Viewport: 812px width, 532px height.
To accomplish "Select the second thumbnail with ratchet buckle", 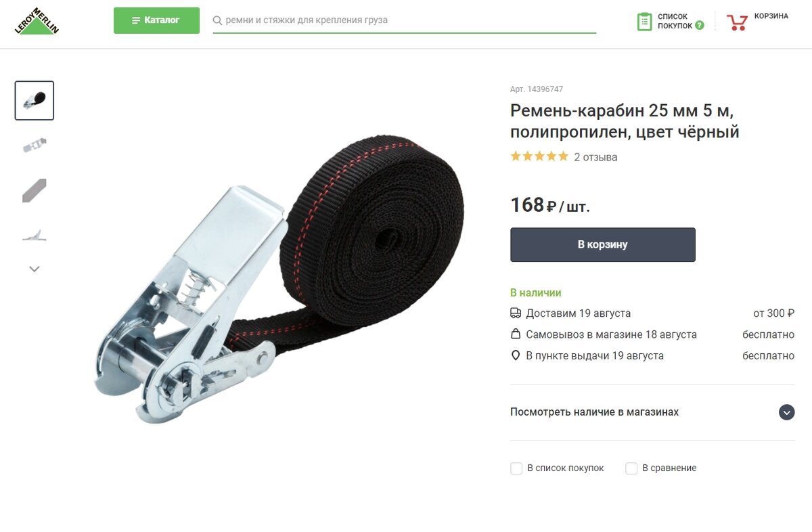I will pyautogui.click(x=35, y=145).
